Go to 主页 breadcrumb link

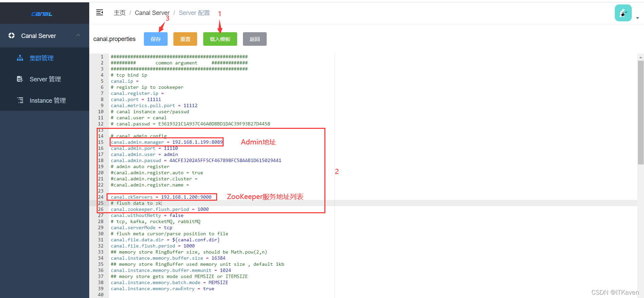pos(119,13)
